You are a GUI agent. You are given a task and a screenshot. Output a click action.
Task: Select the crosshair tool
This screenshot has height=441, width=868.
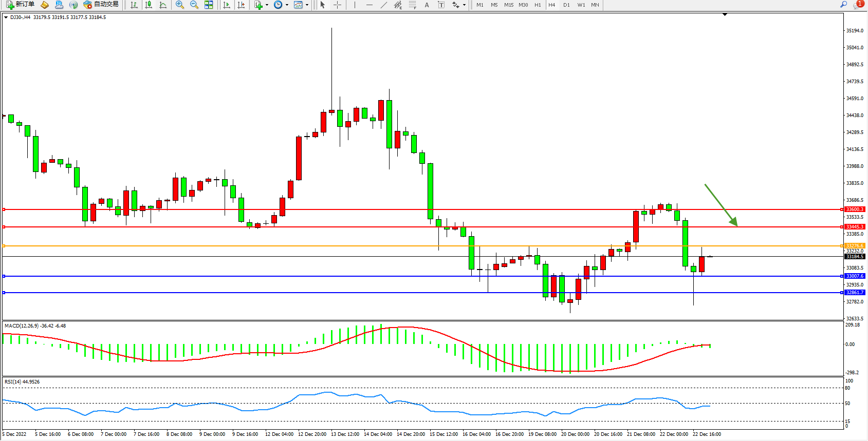point(337,5)
